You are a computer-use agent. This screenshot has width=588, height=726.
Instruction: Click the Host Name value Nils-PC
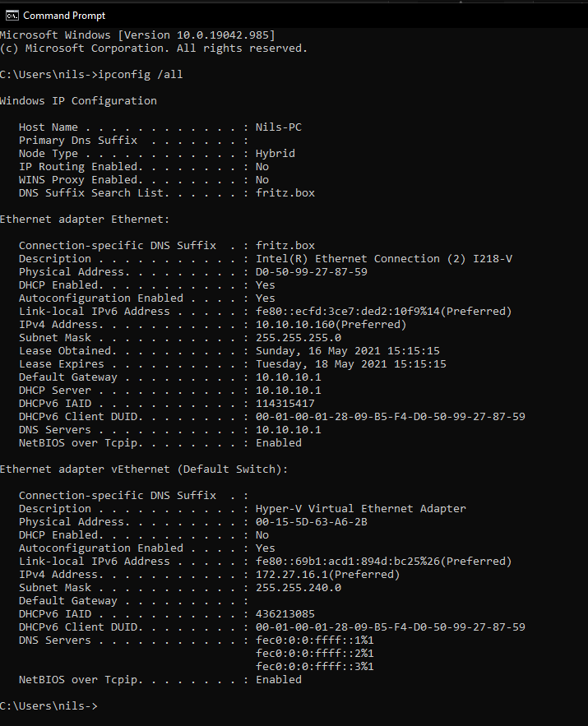278,127
